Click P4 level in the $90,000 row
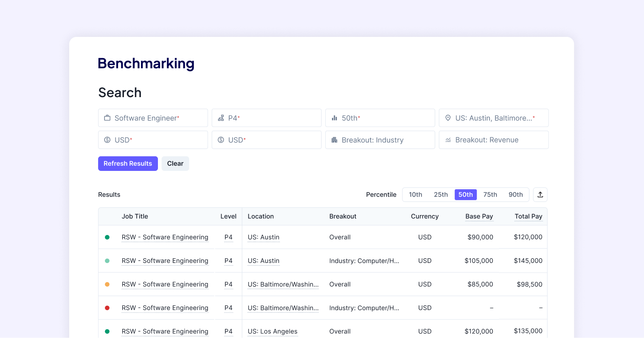The image size is (644, 338). click(228, 237)
